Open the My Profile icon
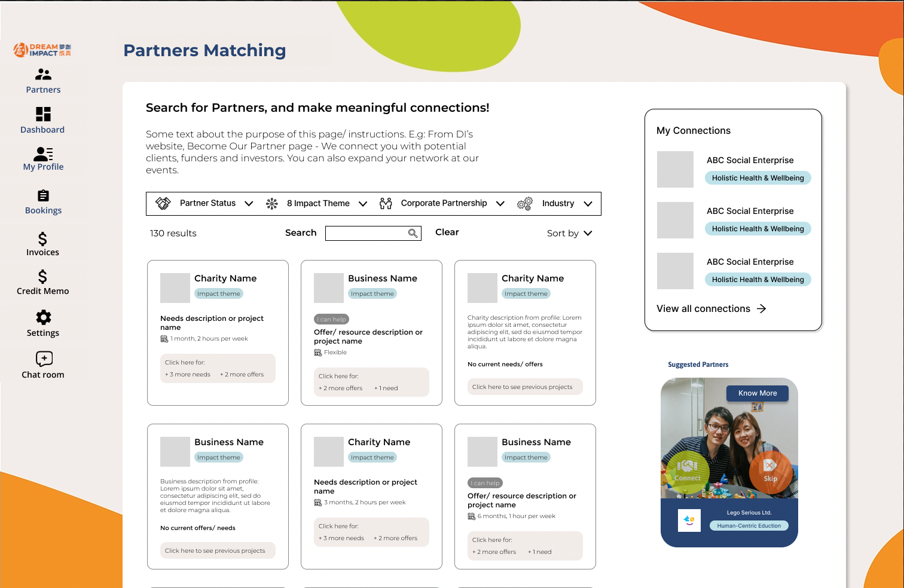Screen dimensions: 904x588 tap(43, 154)
